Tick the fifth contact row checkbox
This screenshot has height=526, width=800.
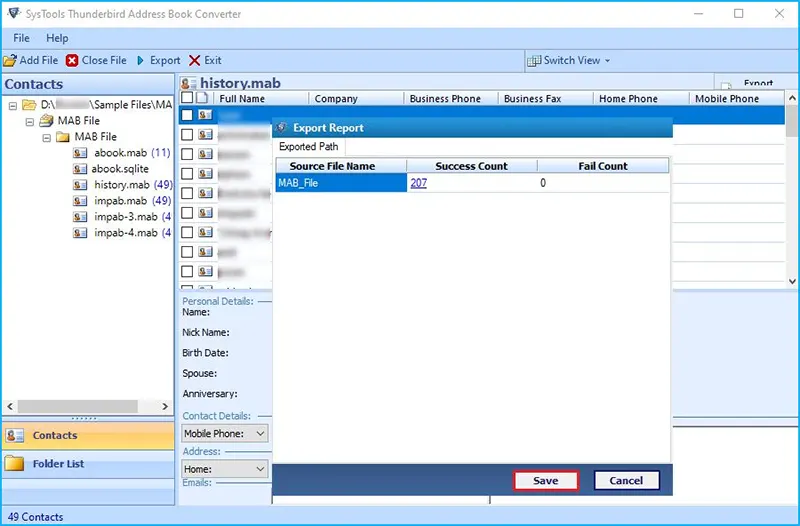(187, 193)
